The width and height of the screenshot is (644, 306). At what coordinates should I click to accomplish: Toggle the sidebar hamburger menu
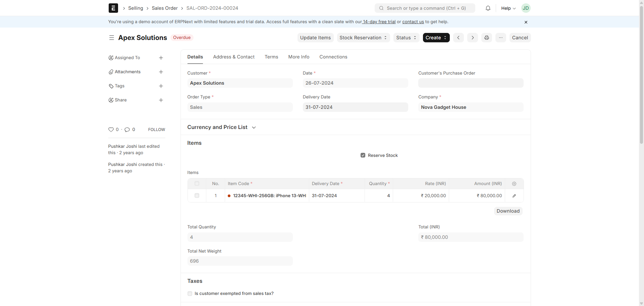tap(112, 38)
